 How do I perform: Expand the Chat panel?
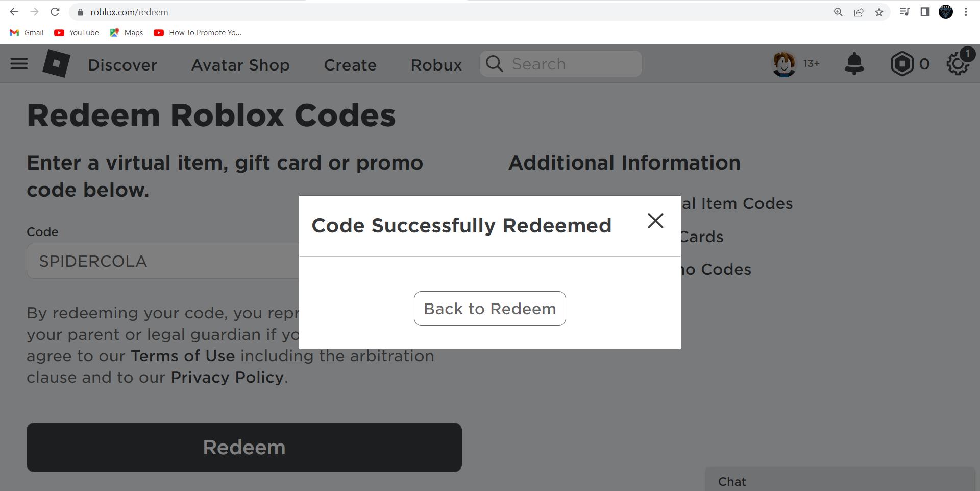coord(840,479)
